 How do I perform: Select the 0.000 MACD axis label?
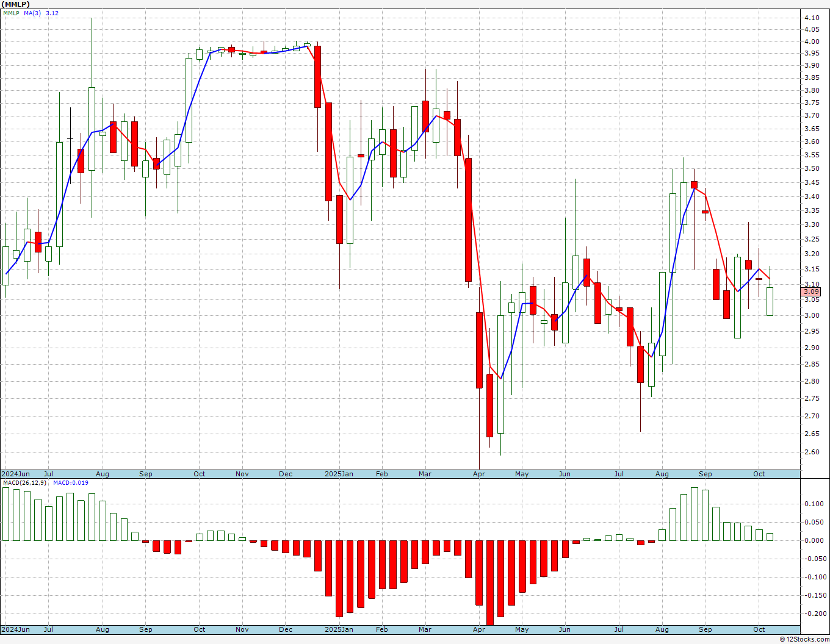tap(814, 540)
